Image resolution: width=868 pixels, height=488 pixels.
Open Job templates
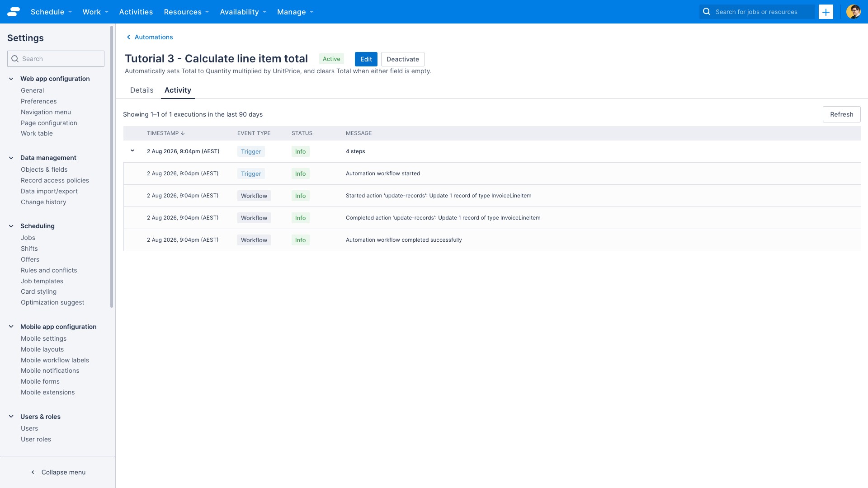point(42,281)
